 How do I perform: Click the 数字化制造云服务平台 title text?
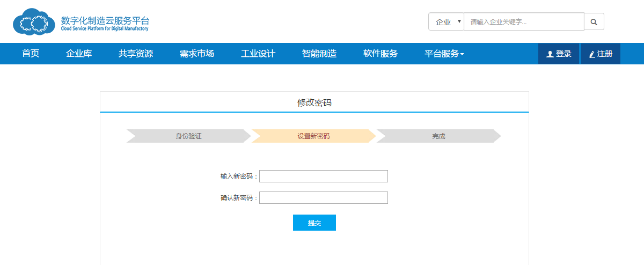105,20
